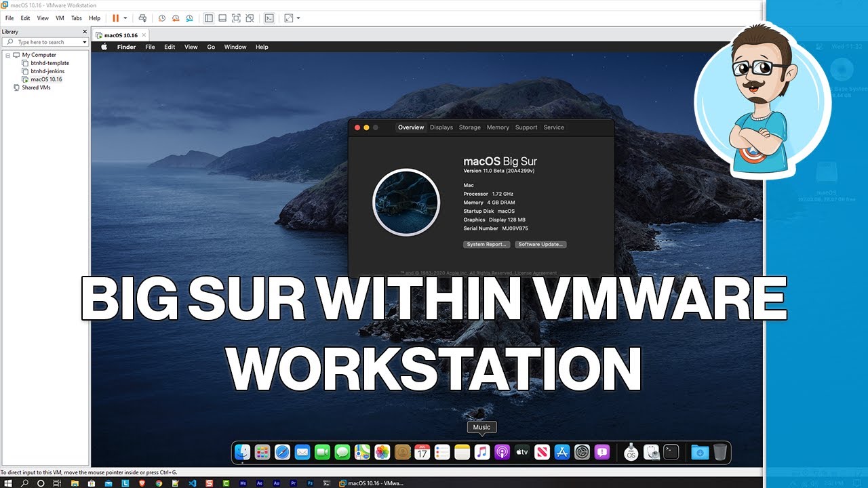This screenshot has width=868, height=488.
Task: Click VMware taskbar button macOS 10.16
Action: coord(371,483)
